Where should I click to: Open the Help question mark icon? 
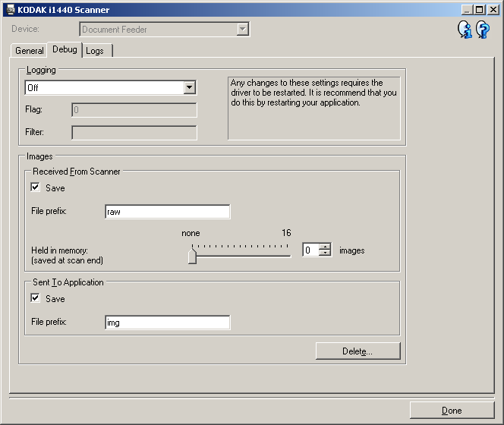coord(483,30)
